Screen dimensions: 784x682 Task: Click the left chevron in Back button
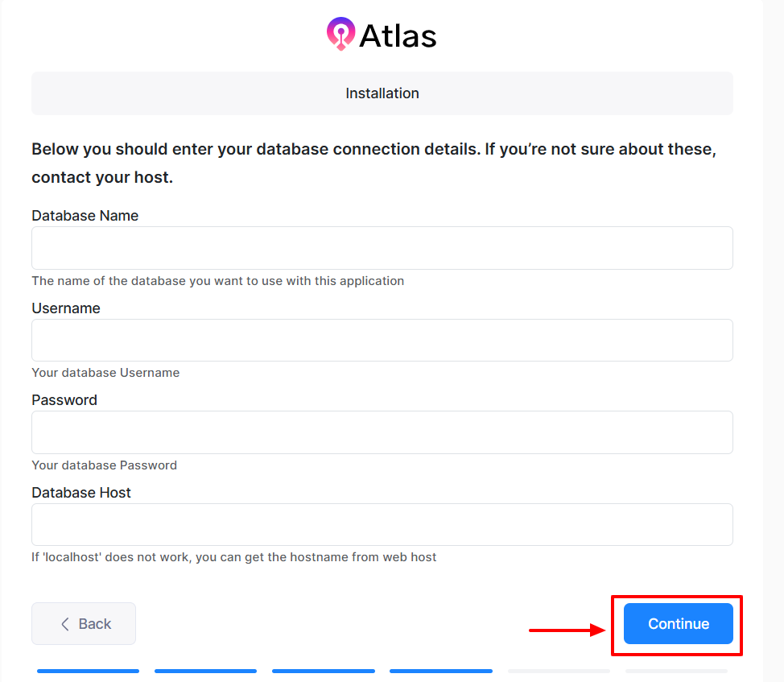[65, 624]
